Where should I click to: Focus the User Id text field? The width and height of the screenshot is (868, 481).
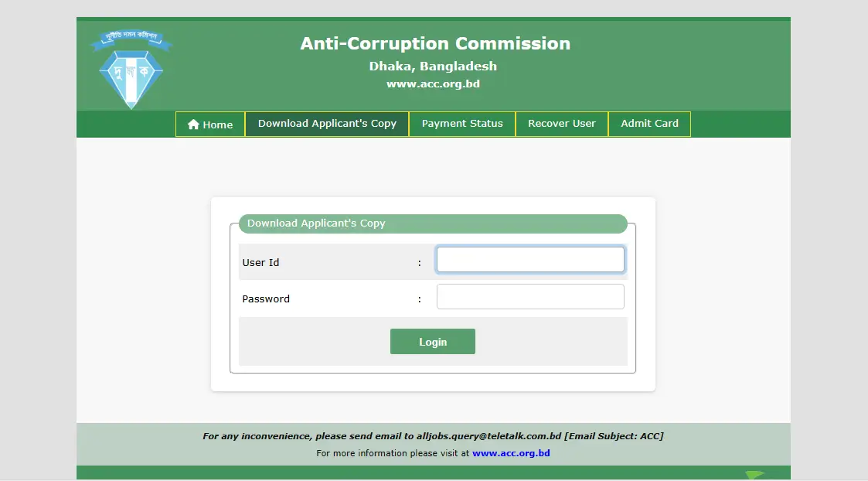click(x=530, y=260)
